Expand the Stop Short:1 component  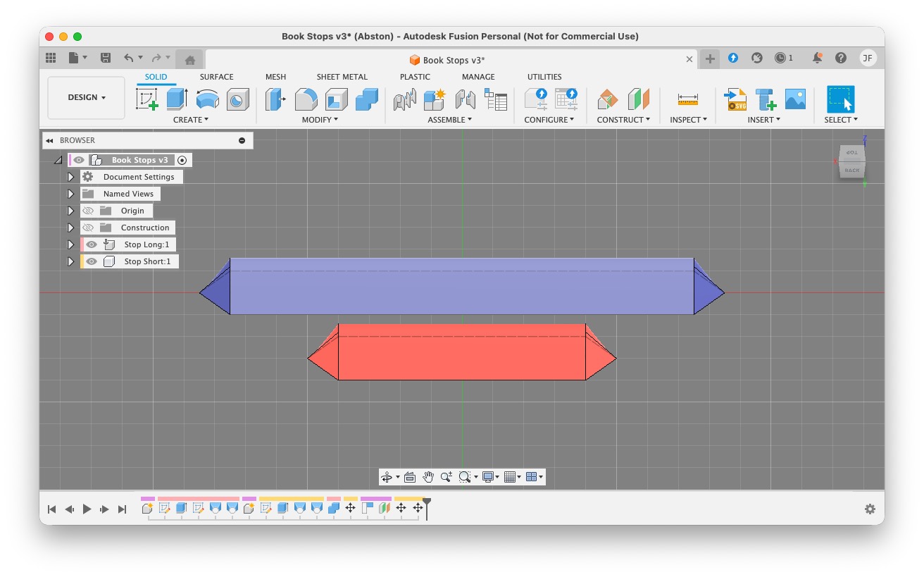70,261
